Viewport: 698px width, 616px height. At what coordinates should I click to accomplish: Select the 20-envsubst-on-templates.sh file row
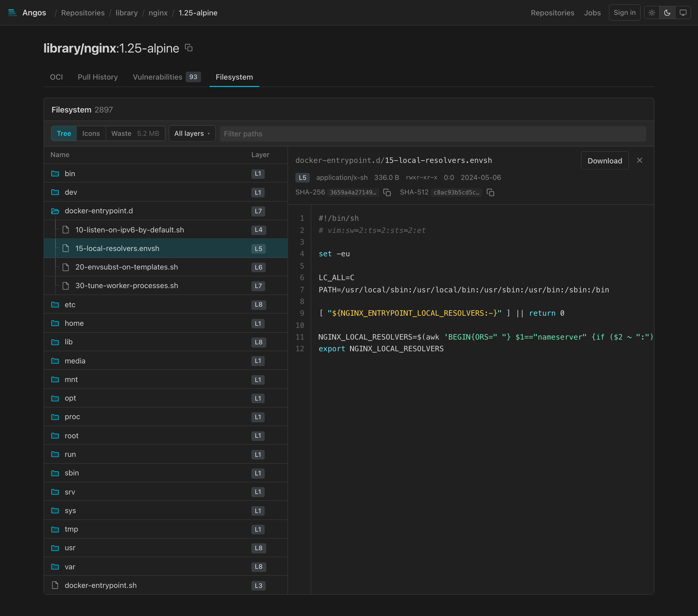pos(166,267)
